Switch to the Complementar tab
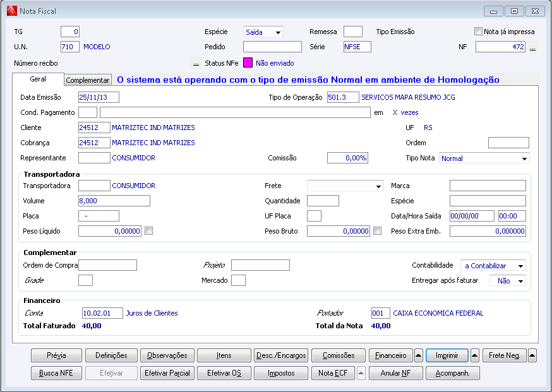Screen dimensions: 552x392 pyautogui.click(x=88, y=80)
